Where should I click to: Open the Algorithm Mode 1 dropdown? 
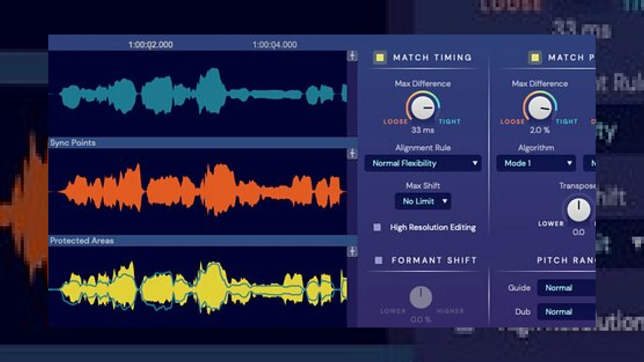(x=536, y=163)
